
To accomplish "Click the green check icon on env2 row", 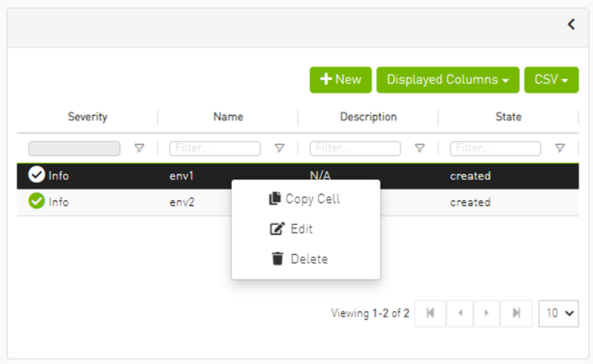I will coord(36,201).
